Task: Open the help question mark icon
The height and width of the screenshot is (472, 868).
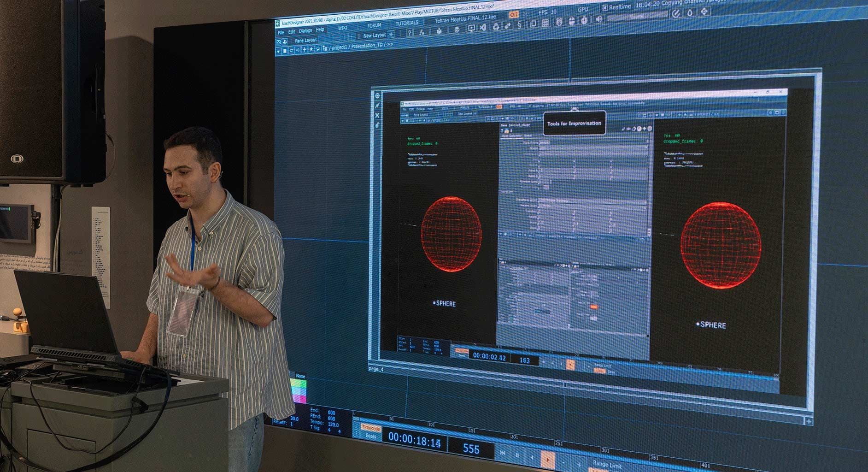Action: pyautogui.click(x=410, y=33)
